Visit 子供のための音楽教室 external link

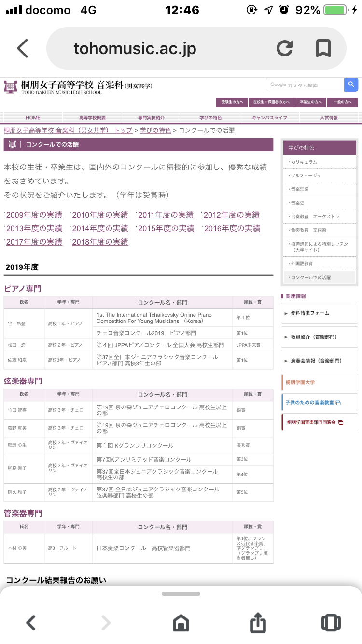[320, 403]
